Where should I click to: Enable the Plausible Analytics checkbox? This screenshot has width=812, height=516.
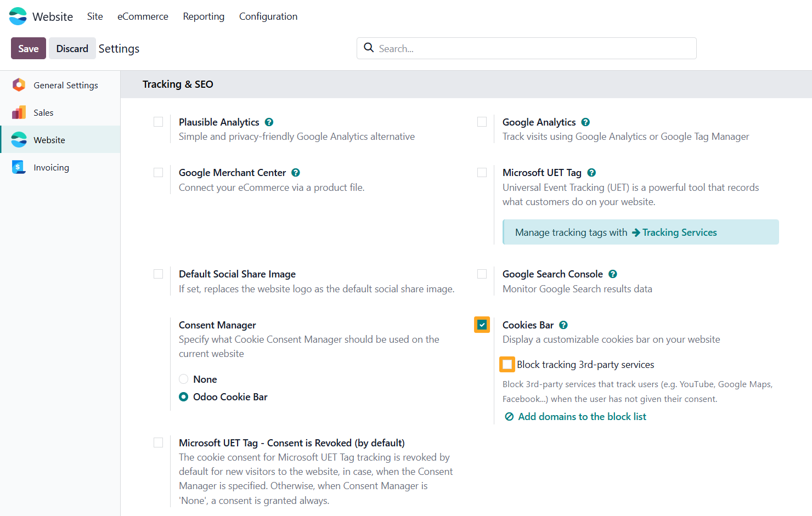pyautogui.click(x=159, y=122)
